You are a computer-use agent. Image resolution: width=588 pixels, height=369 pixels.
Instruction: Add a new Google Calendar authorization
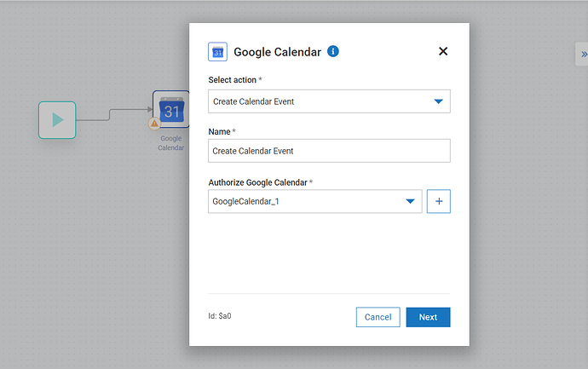coord(438,201)
